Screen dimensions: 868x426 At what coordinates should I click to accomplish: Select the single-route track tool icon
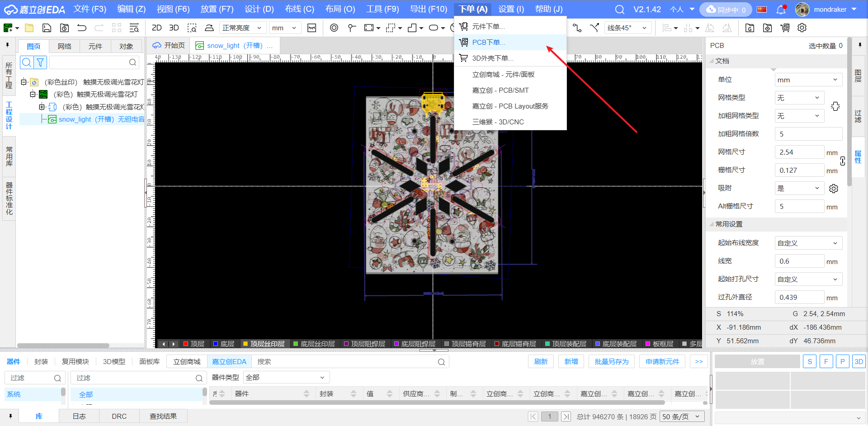tap(577, 28)
